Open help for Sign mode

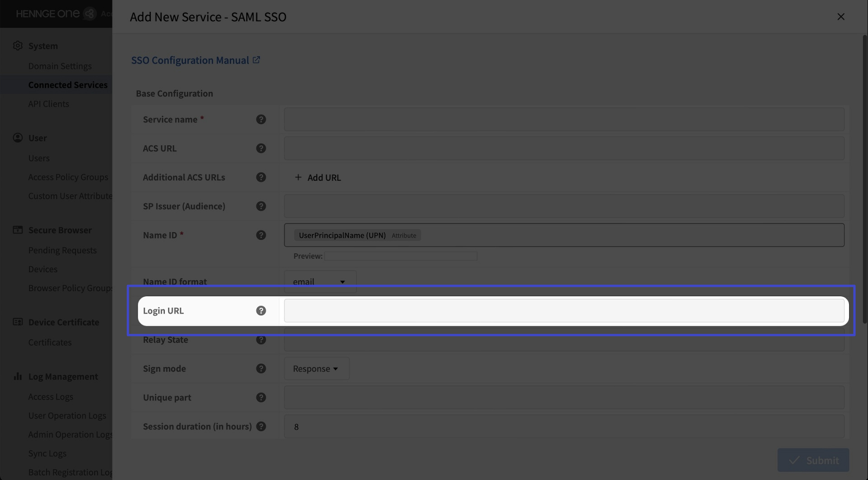coord(261,369)
